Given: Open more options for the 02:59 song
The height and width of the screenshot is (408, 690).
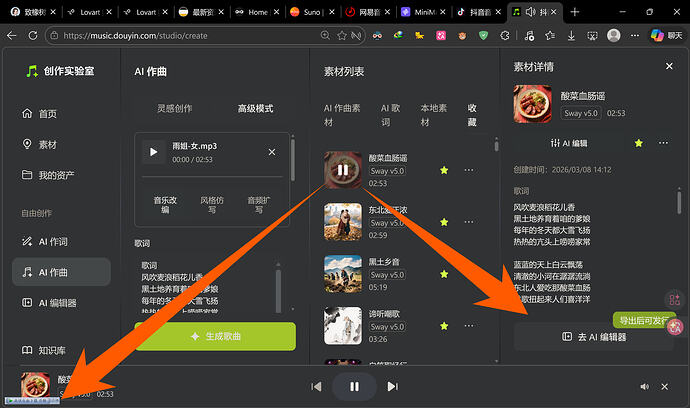Looking at the screenshot, I should pyautogui.click(x=469, y=222).
